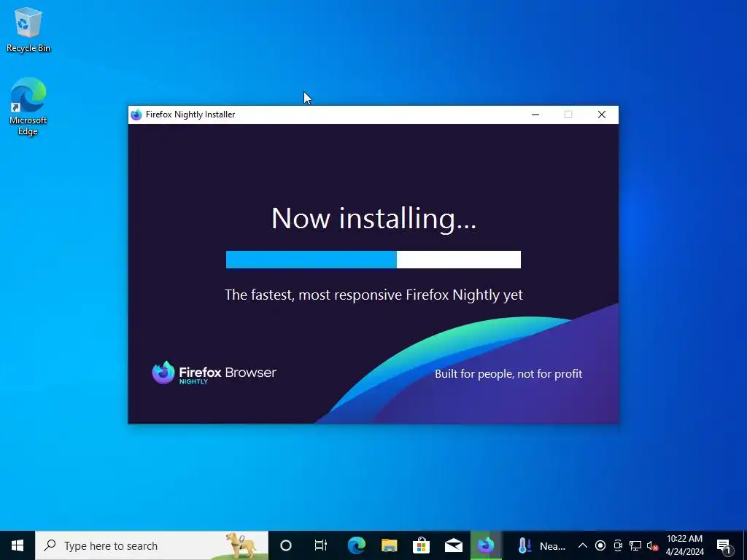Click the installation progress bar
The width and height of the screenshot is (747, 560).
click(x=373, y=260)
